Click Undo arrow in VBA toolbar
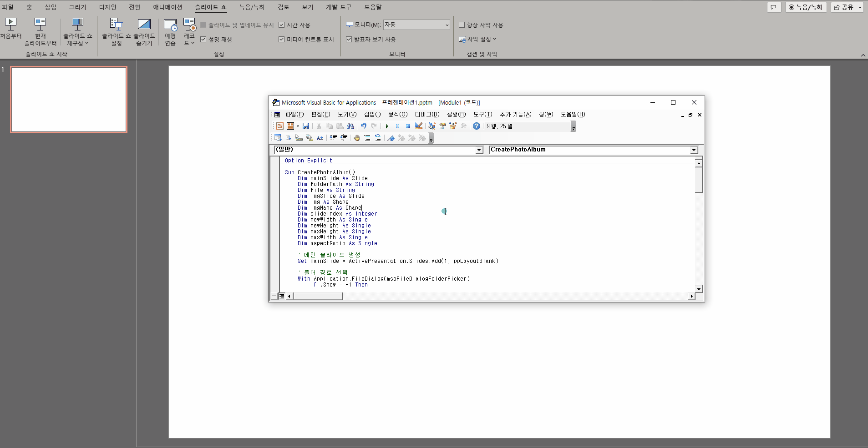868x448 pixels. pyautogui.click(x=363, y=126)
